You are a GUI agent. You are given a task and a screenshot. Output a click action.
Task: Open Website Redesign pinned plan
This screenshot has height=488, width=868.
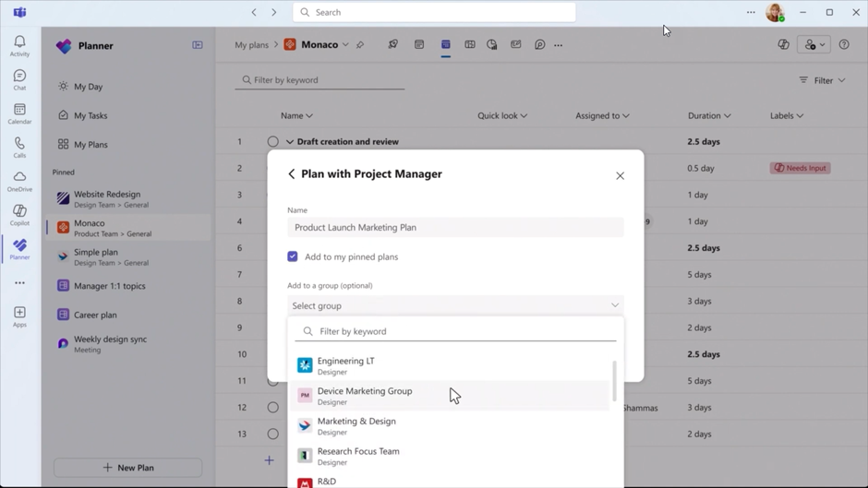(128, 199)
